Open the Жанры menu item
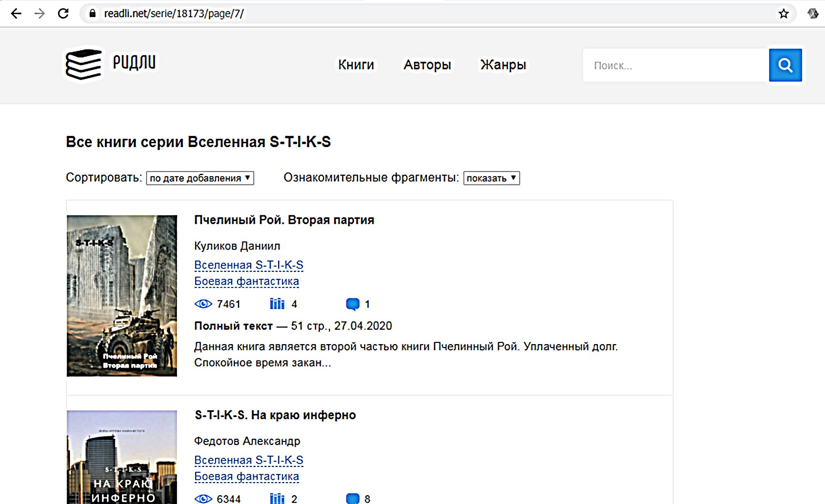The width and height of the screenshot is (825, 504). (503, 65)
